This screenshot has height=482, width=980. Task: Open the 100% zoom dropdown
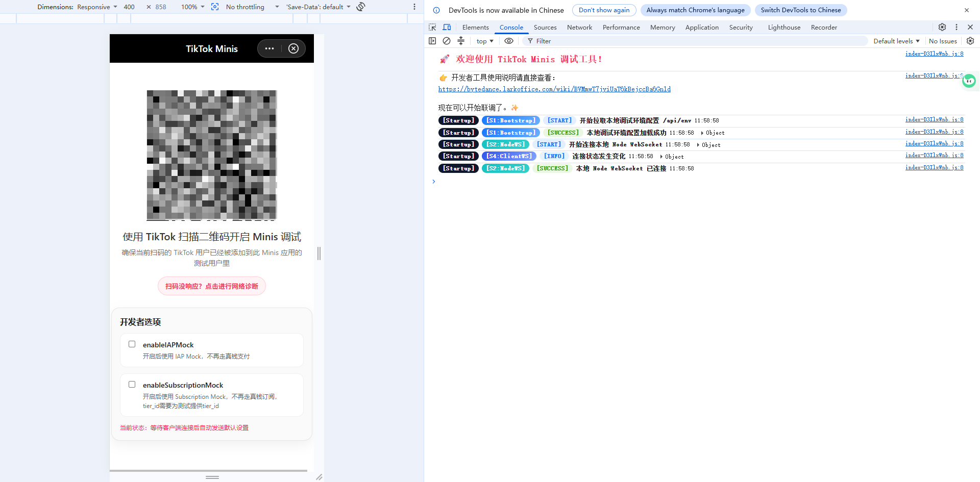click(193, 7)
